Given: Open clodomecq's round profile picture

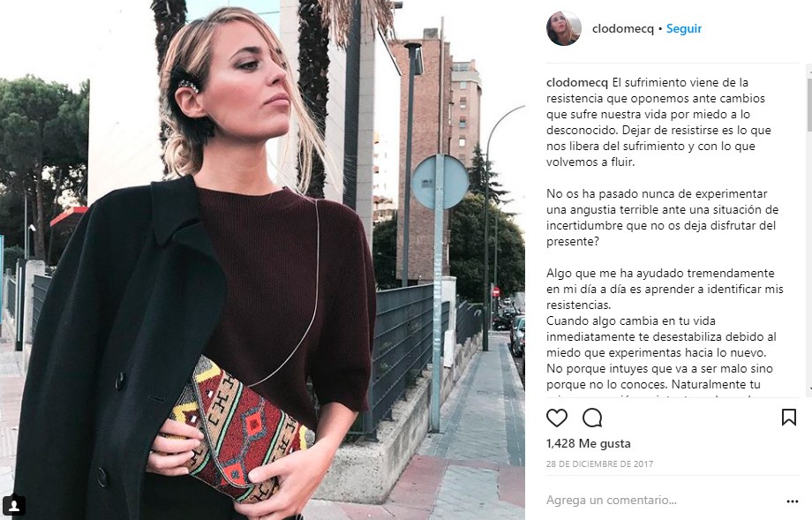Looking at the screenshot, I should (x=563, y=28).
